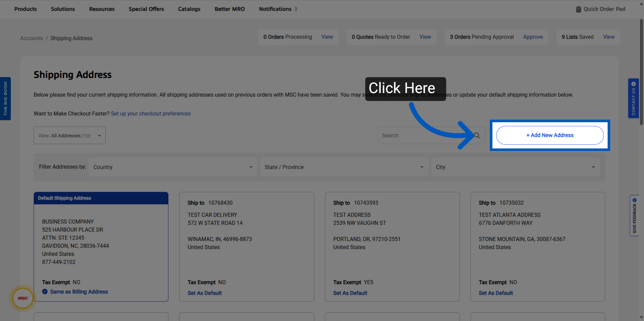Click the search magnifier icon

pyautogui.click(x=477, y=135)
